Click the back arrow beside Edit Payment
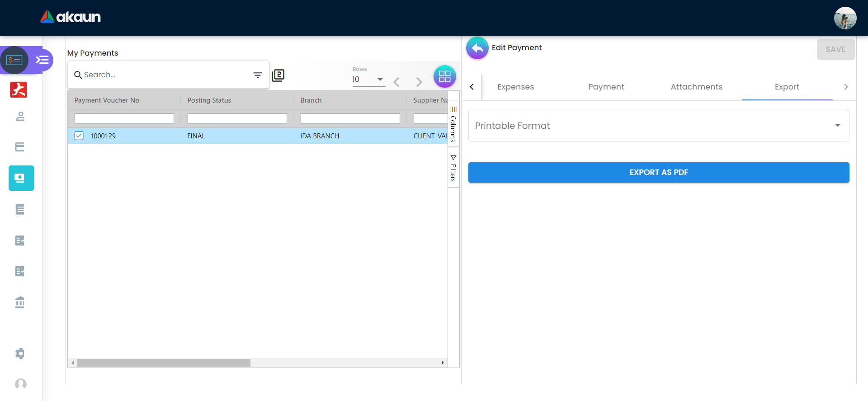This screenshot has height=401, width=868. coord(477,48)
